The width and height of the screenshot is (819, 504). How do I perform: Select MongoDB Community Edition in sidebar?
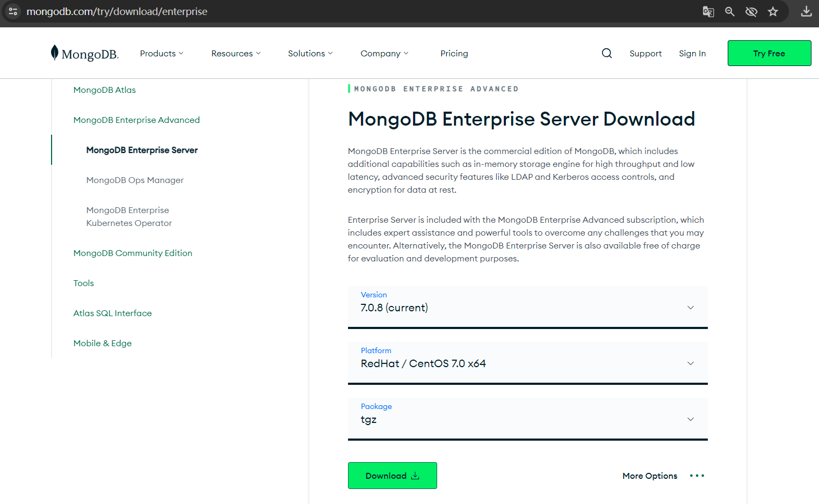click(133, 253)
